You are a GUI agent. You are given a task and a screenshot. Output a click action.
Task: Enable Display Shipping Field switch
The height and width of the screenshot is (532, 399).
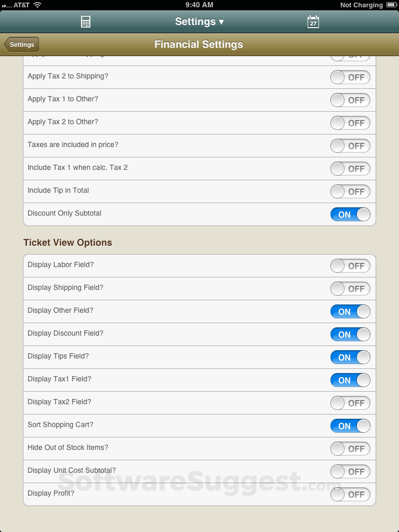tap(350, 289)
